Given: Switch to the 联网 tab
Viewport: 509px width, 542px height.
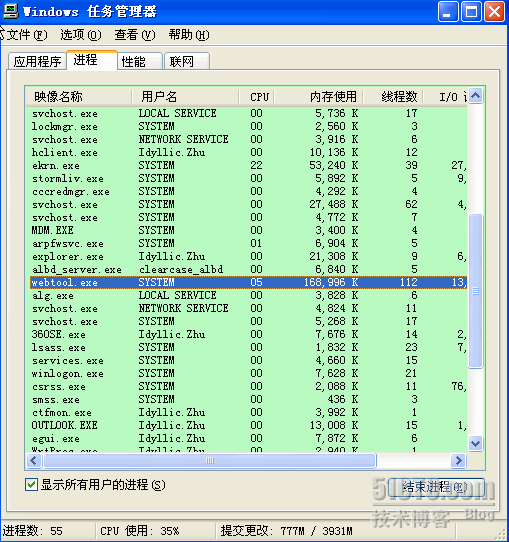Looking at the screenshot, I should pos(187,62).
